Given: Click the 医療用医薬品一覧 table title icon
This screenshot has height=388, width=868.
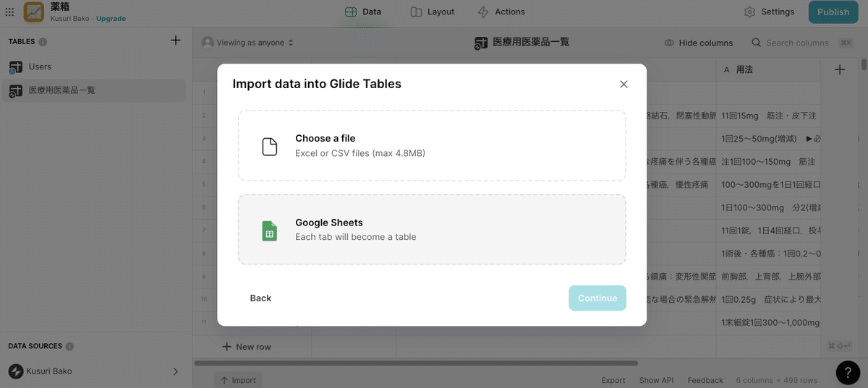Looking at the screenshot, I should coord(481,43).
